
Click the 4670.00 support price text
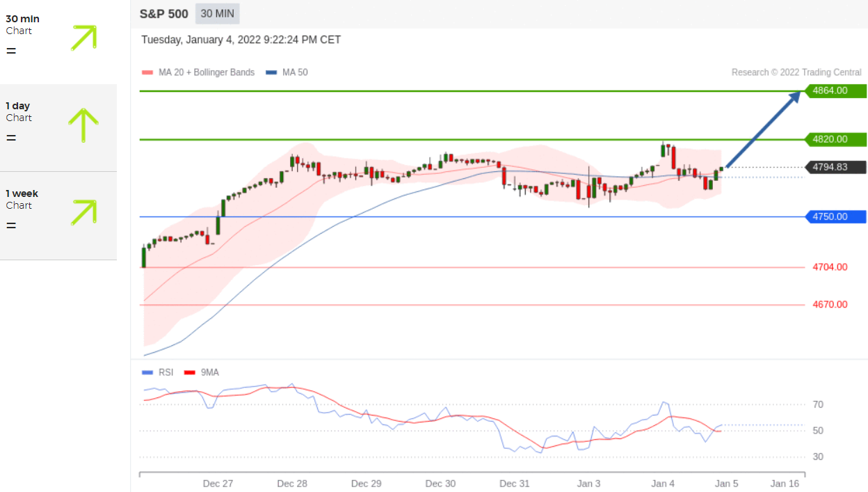pos(830,305)
